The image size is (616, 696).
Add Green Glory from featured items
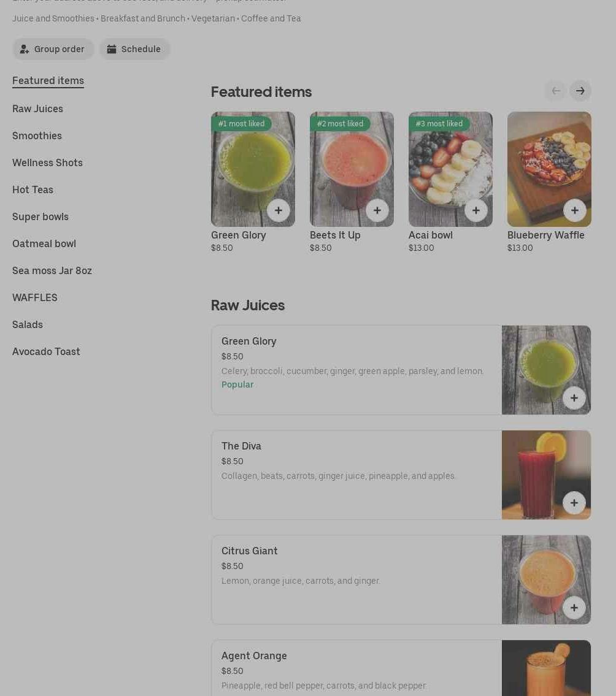(x=279, y=210)
